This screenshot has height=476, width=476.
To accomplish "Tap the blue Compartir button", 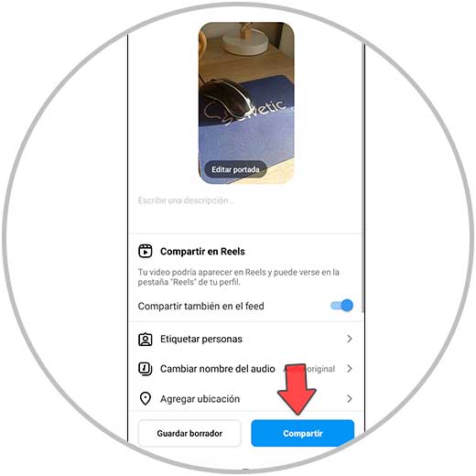I will pyautogui.click(x=302, y=433).
